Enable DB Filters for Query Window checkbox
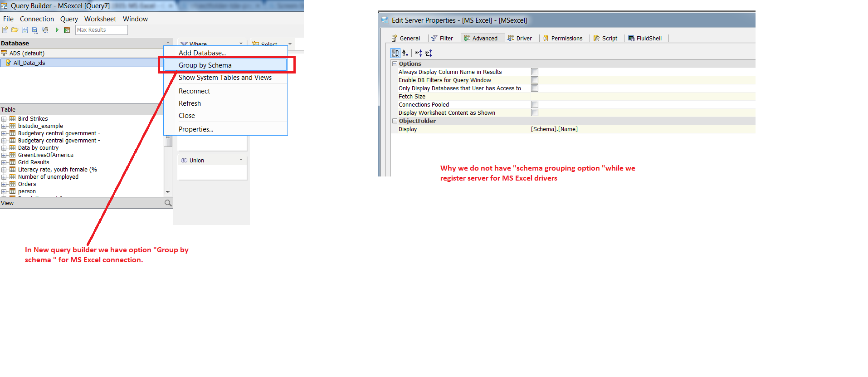The height and width of the screenshot is (377, 868). coord(535,80)
